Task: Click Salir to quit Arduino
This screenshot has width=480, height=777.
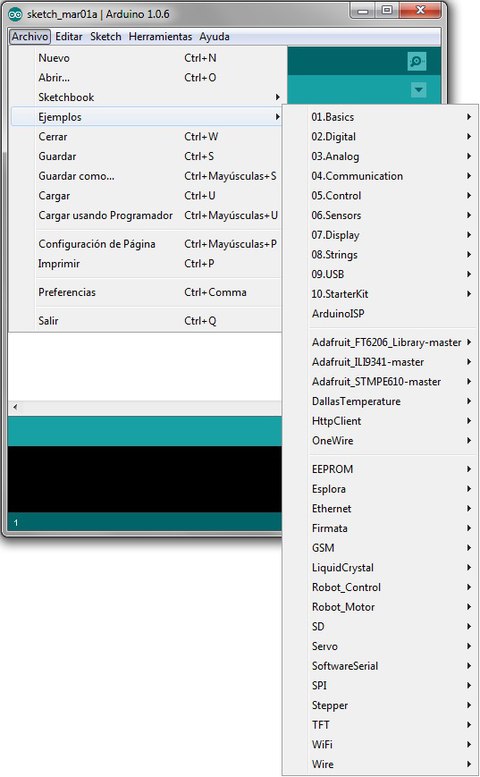Action: point(147,321)
